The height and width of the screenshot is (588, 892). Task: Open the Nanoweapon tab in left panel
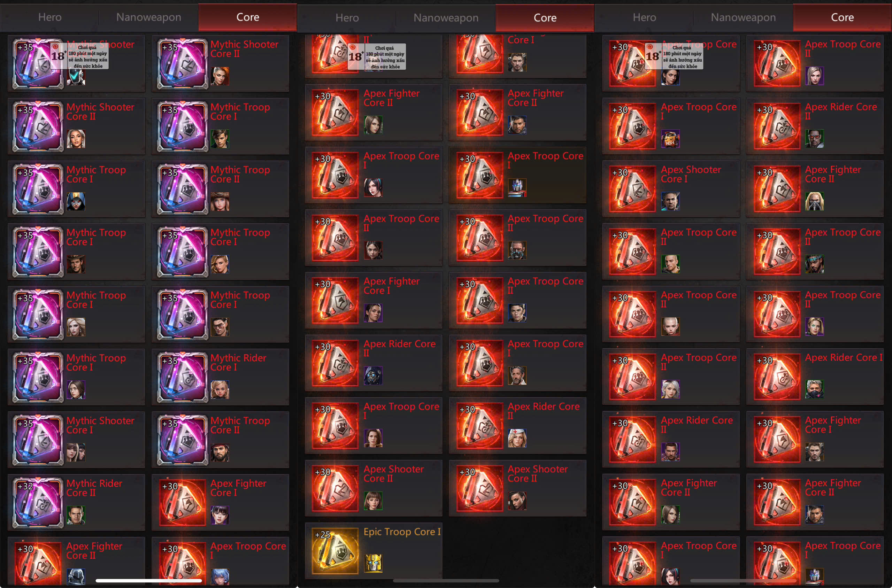pos(148,17)
